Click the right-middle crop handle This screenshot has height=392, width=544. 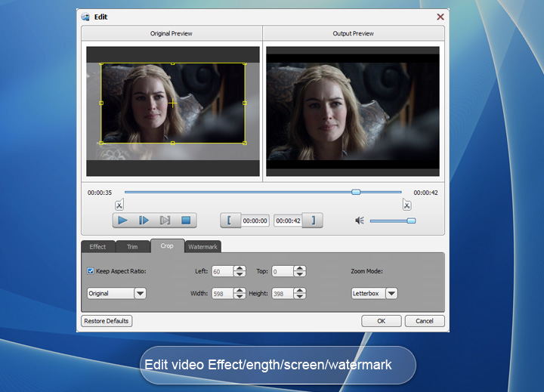[245, 103]
